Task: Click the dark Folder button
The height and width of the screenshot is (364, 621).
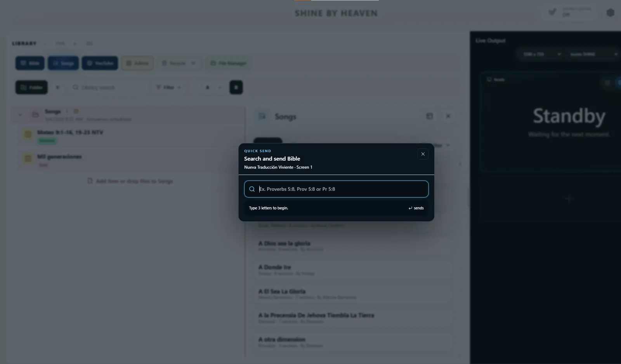Action: click(x=31, y=87)
